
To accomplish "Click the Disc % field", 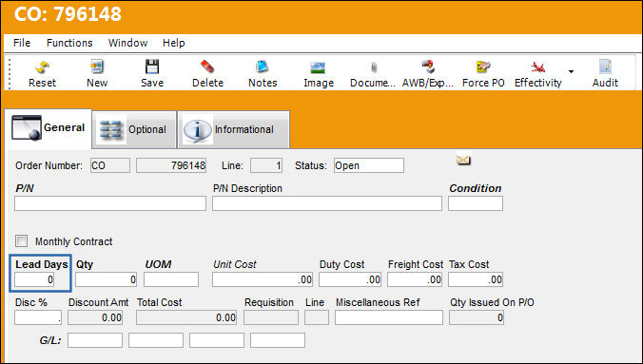I will point(38,317).
